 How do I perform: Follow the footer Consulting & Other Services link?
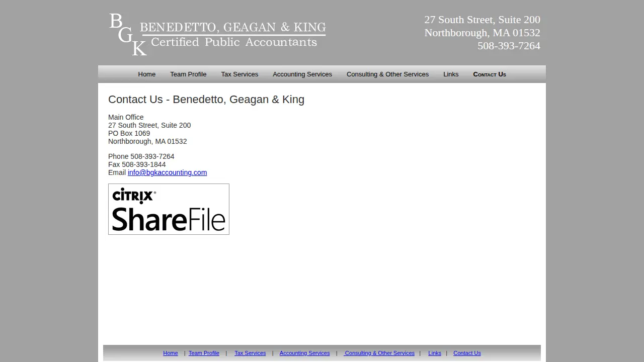(x=379, y=353)
